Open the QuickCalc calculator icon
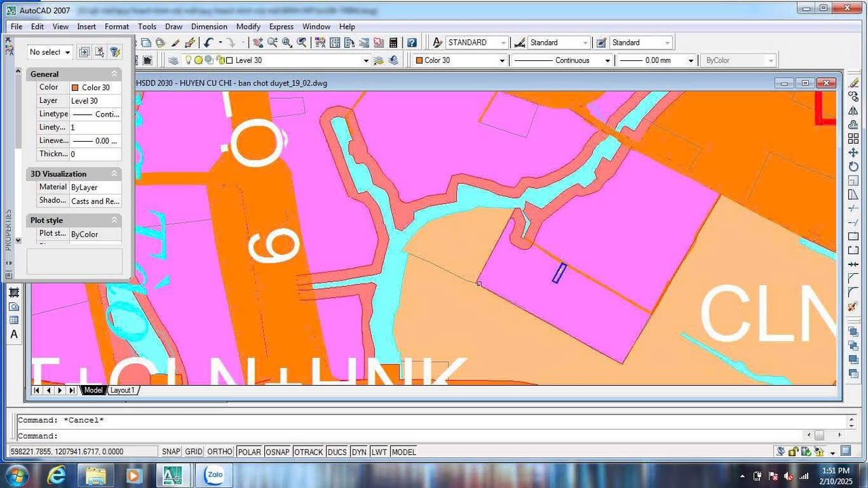 [393, 43]
